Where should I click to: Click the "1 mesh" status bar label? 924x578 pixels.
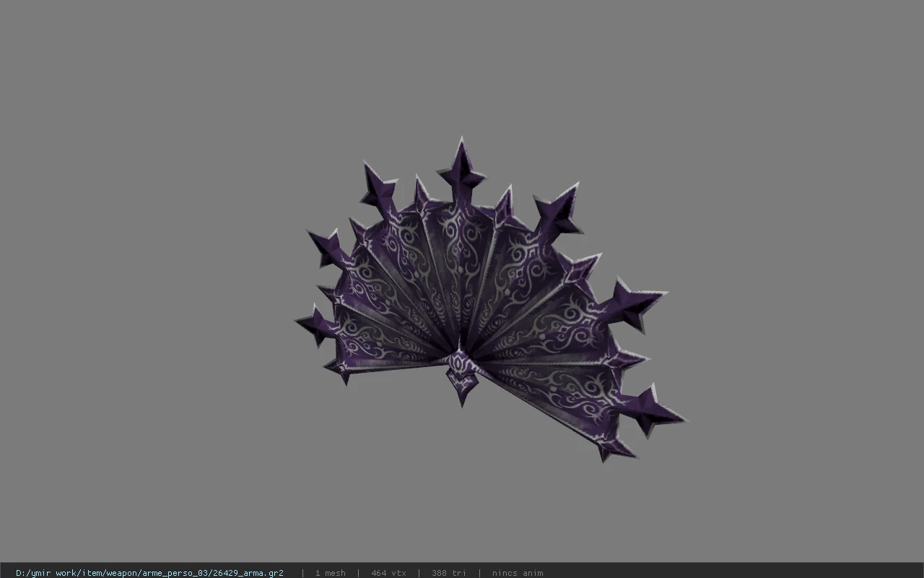coord(330,573)
